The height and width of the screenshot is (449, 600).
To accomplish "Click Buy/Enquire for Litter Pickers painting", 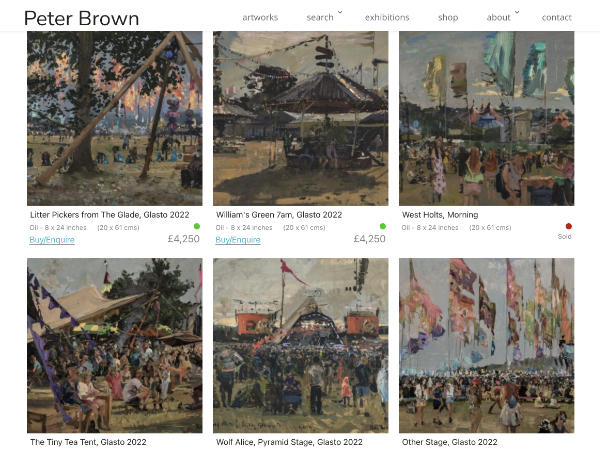I will (52, 240).
